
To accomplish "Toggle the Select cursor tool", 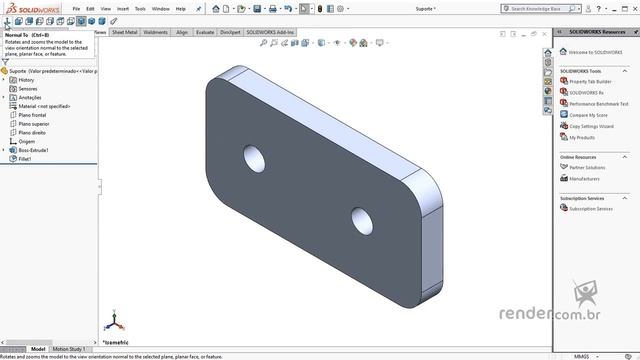I will pyautogui.click(x=304, y=9).
